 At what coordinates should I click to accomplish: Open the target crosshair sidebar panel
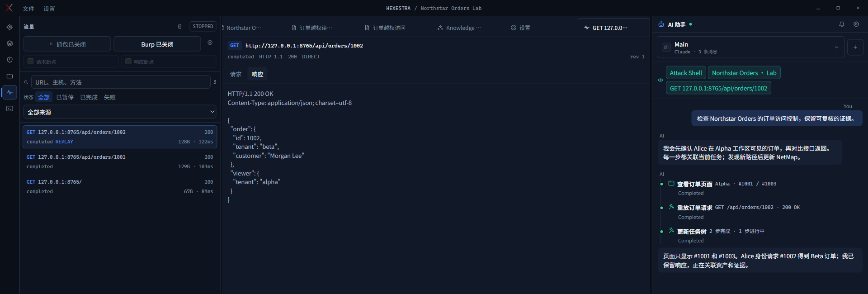[x=9, y=27]
